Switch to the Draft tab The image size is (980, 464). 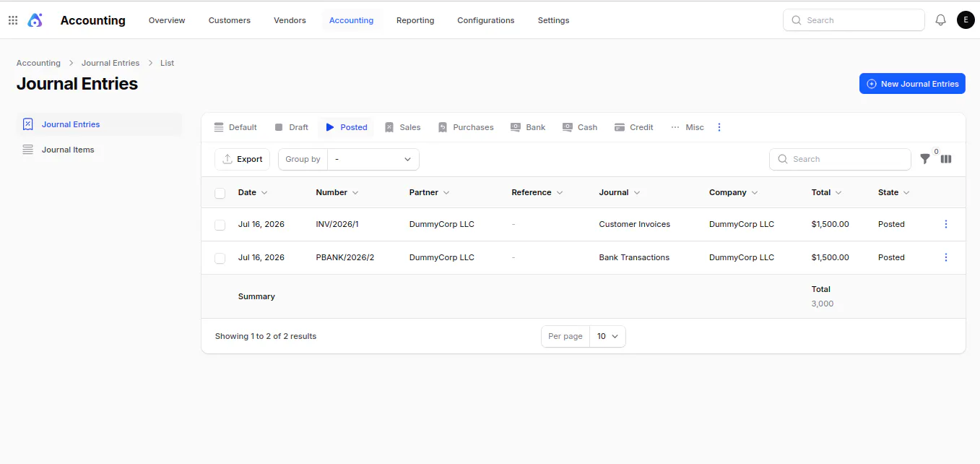point(291,127)
